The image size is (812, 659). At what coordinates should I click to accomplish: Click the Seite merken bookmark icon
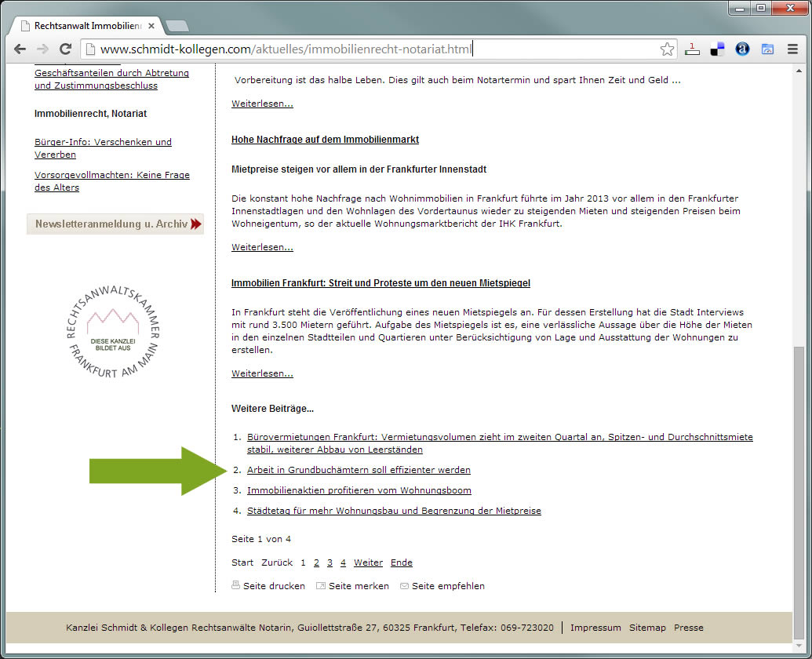(x=321, y=585)
